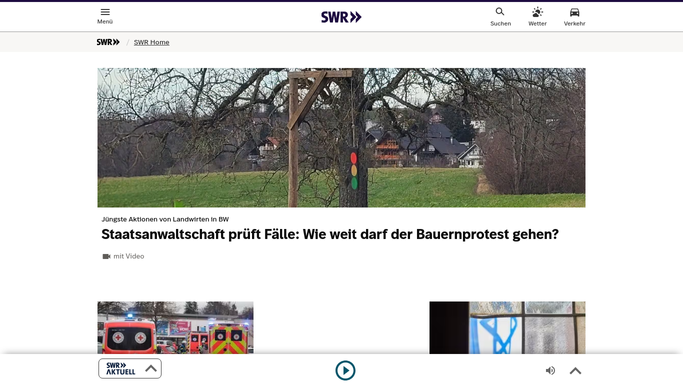Click the SWR breadcrumb logo

point(108,42)
